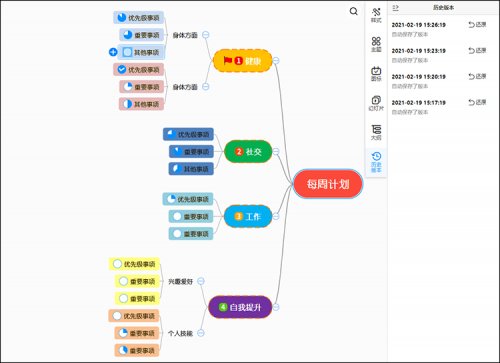
Task: Open the 图标 icon panel
Action: coord(376,74)
